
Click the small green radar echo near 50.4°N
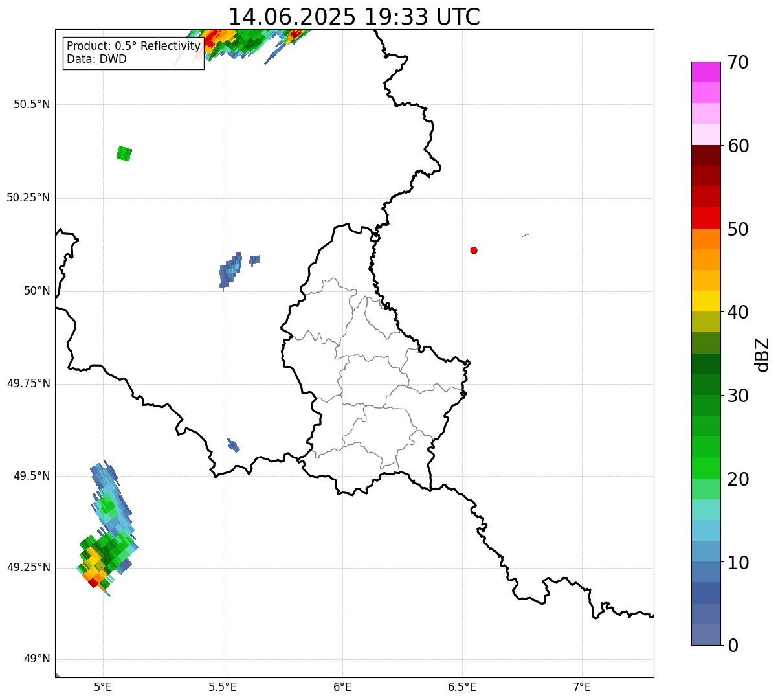[124, 153]
